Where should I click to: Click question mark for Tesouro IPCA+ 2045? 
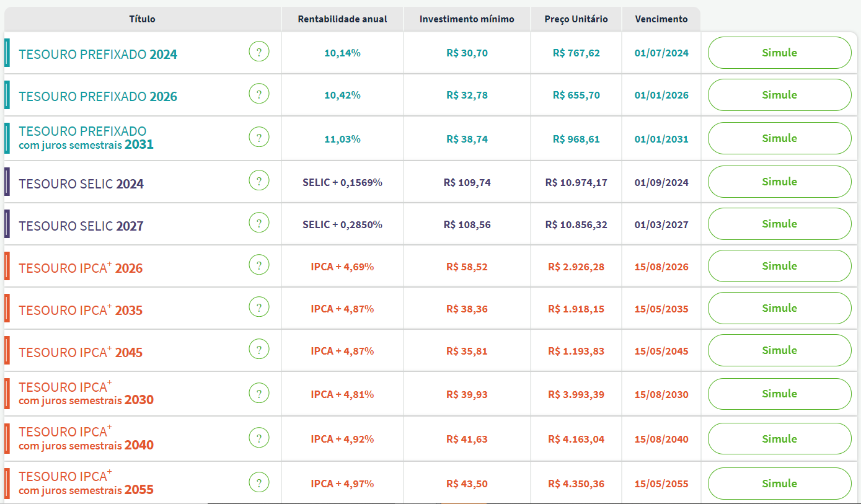pos(259,350)
